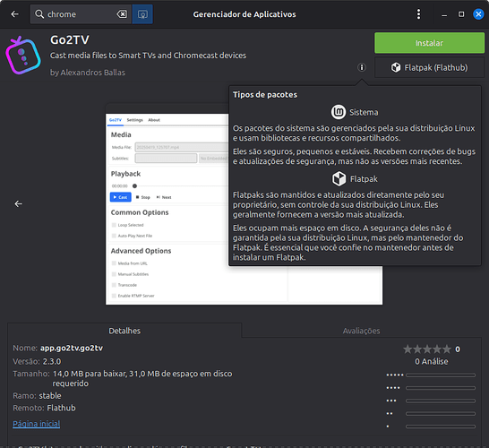Image resolution: width=489 pixels, height=448 pixels.
Task: Click the search magnifier icon
Action: click(39, 14)
